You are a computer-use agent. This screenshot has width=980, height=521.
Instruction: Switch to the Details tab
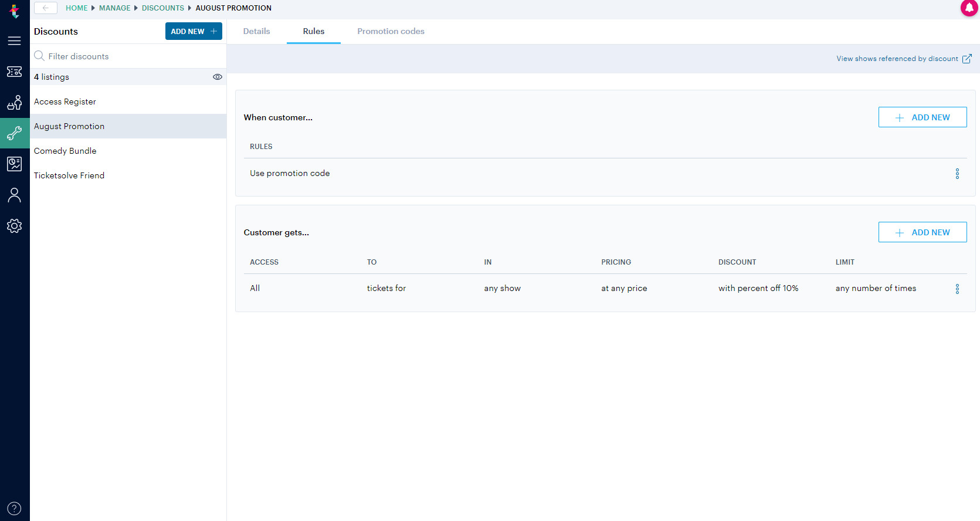(x=256, y=31)
